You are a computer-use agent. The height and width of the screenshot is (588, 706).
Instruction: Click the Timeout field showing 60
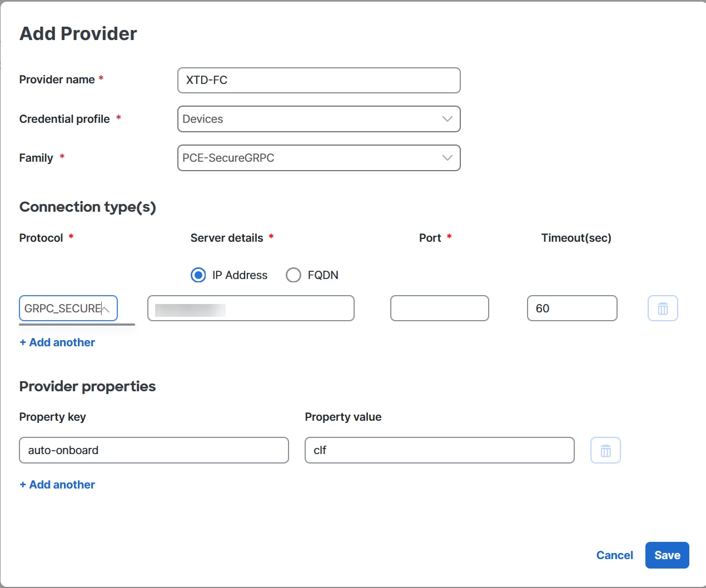coord(571,308)
